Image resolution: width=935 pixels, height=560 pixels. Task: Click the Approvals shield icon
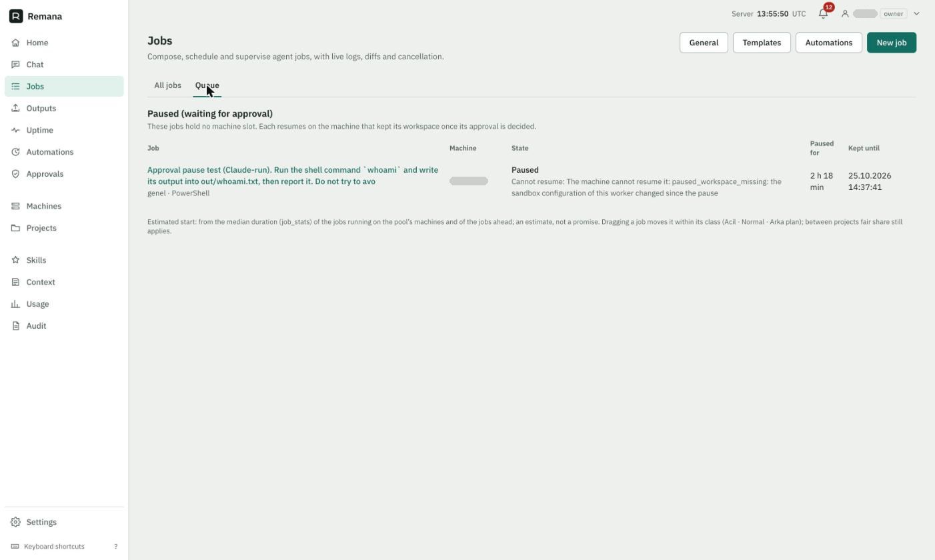click(x=15, y=174)
